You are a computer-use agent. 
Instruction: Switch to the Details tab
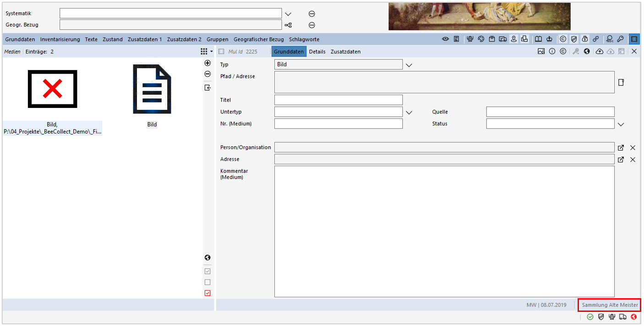point(317,51)
